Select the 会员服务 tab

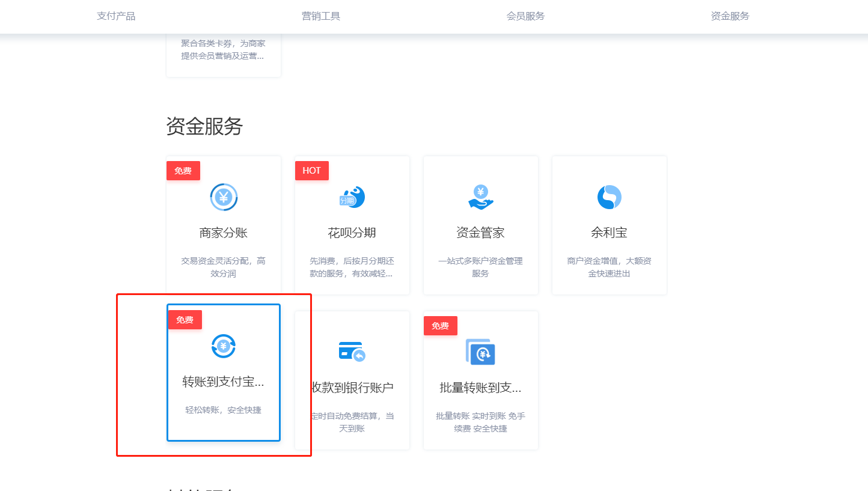526,16
